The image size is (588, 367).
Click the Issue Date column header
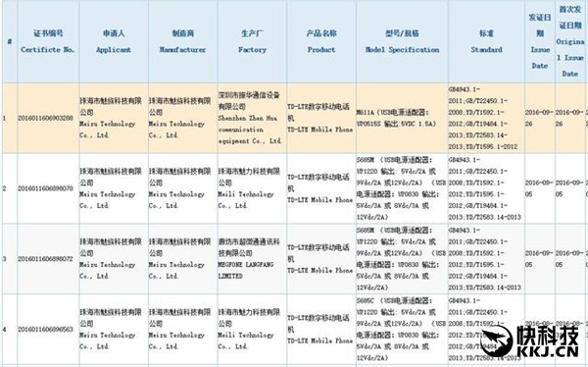[x=540, y=41]
